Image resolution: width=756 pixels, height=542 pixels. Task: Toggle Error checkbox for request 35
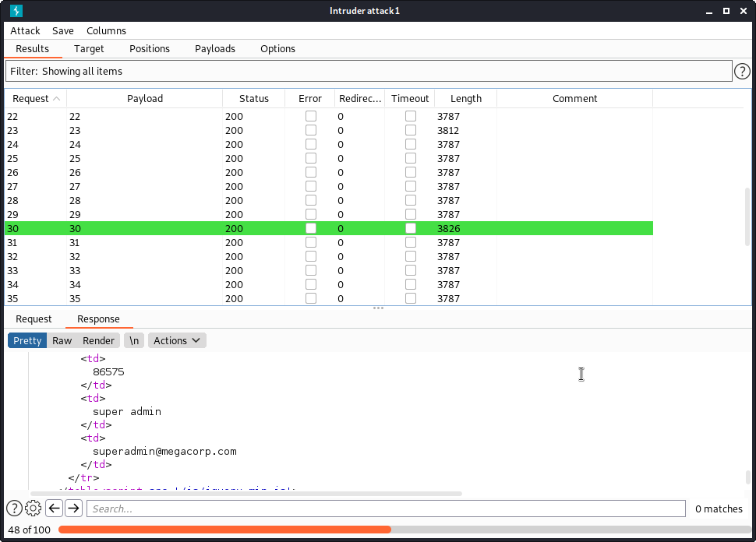click(x=311, y=298)
